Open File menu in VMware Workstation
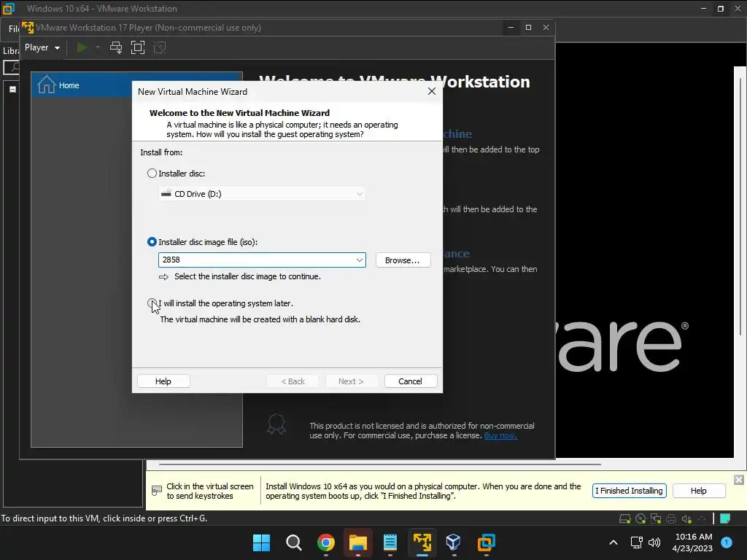 (13, 28)
